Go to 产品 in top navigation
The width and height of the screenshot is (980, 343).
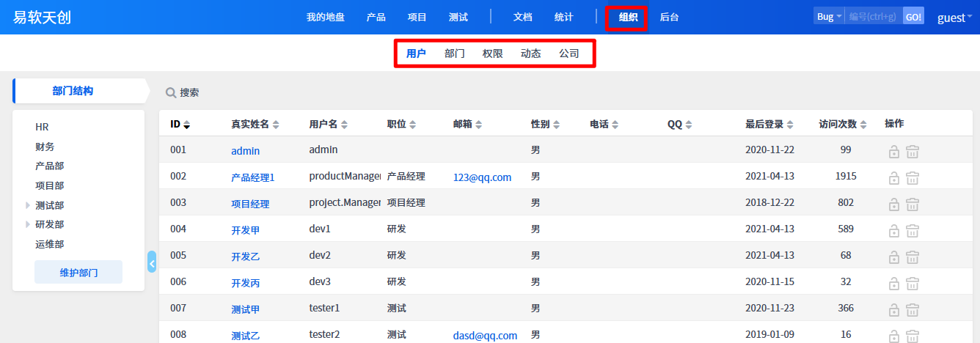376,17
